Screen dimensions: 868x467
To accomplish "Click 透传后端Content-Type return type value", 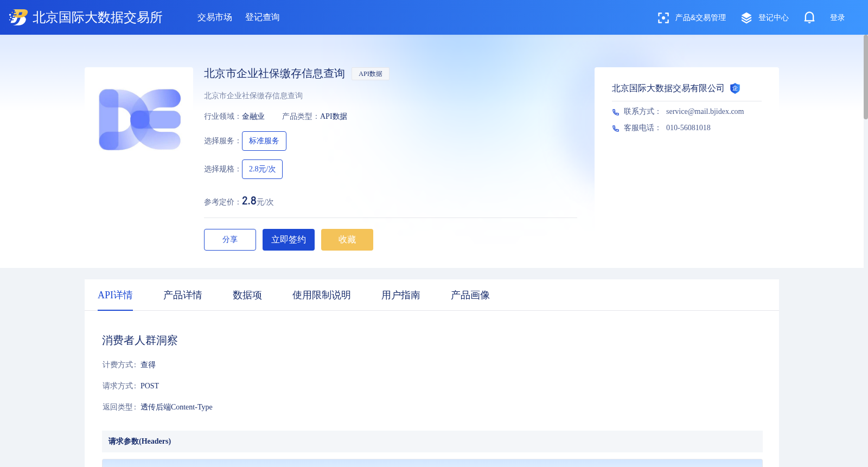I will coord(176,407).
